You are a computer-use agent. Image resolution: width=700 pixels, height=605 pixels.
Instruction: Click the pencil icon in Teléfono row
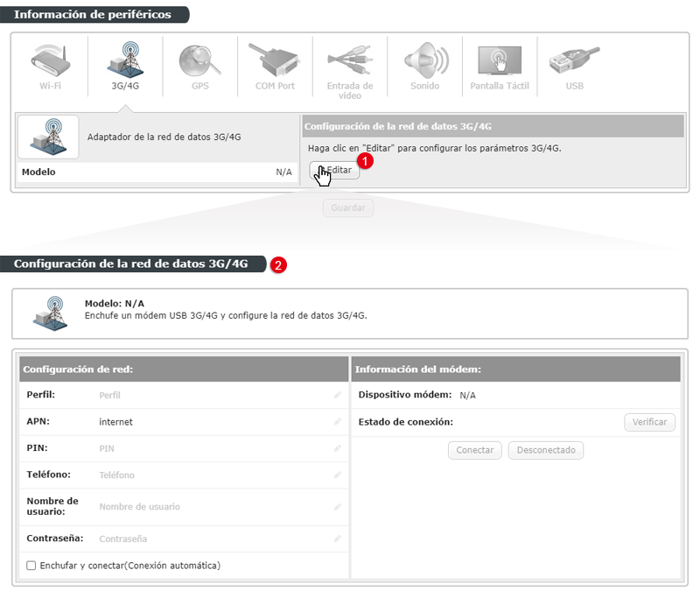338,475
